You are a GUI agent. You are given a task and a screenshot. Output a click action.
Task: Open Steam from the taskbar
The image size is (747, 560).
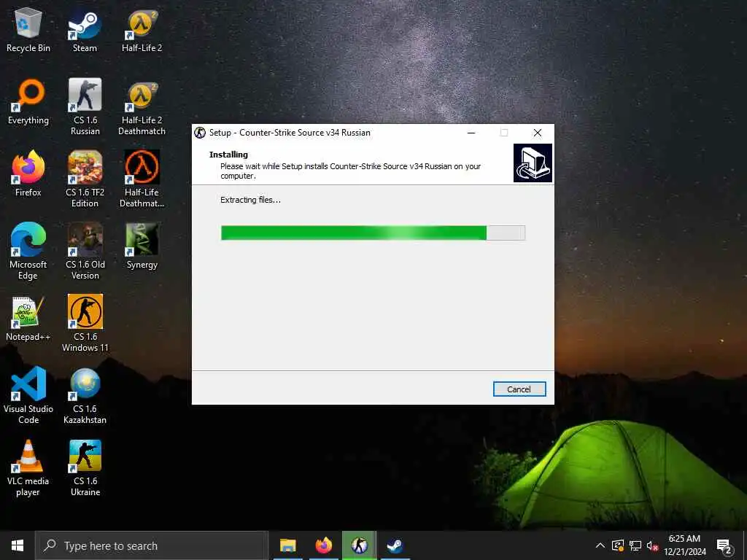click(395, 545)
